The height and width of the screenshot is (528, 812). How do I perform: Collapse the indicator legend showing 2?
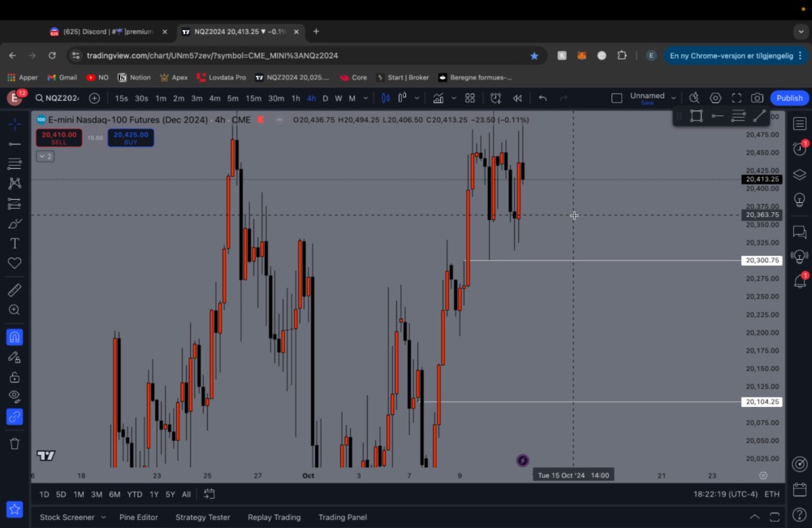[x=45, y=156]
